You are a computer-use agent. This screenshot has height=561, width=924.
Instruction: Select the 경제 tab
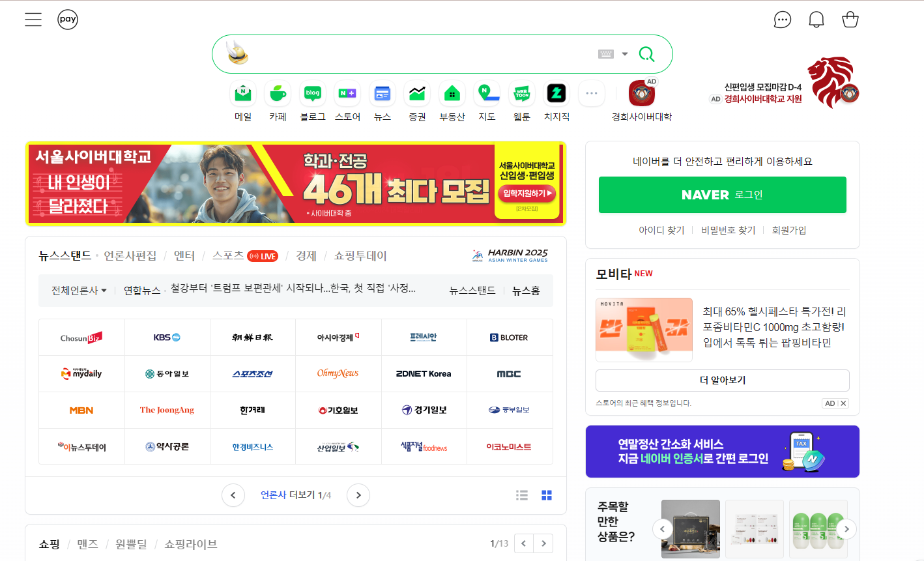pos(306,255)
